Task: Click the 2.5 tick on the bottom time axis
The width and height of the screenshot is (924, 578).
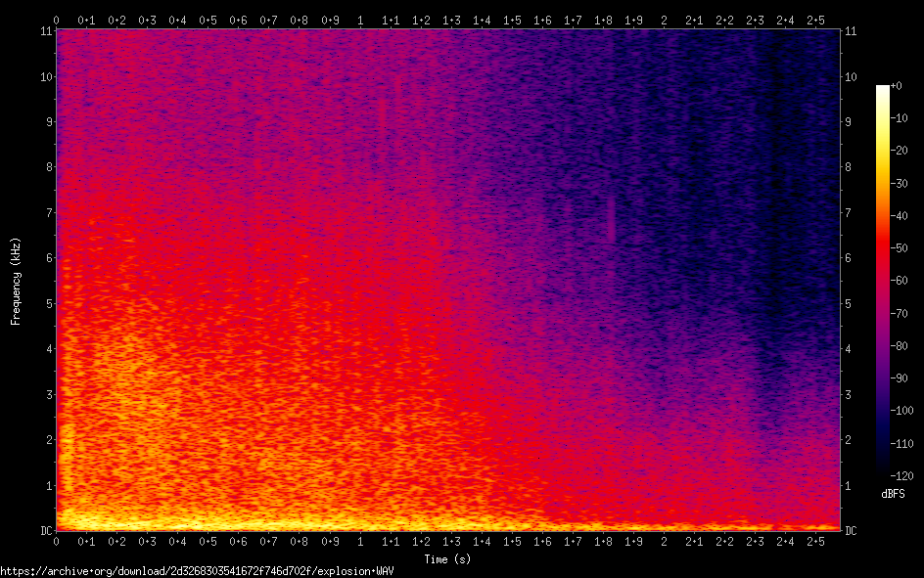Action: [x=815, y=542]
